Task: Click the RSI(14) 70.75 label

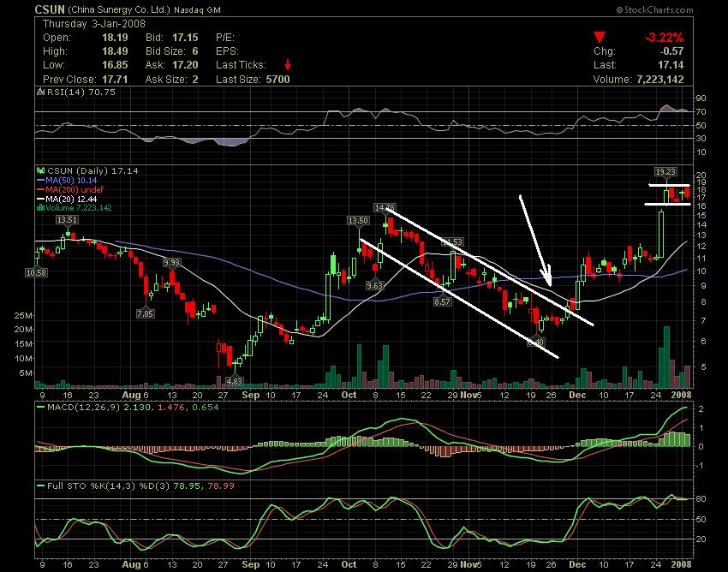Action: tap(81, 92)
